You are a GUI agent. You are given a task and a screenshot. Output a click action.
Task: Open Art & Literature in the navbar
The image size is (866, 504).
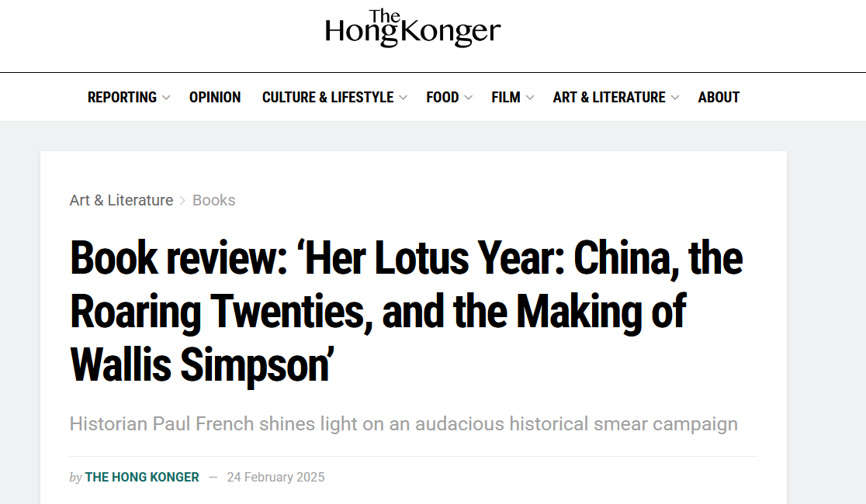[609, 97]
